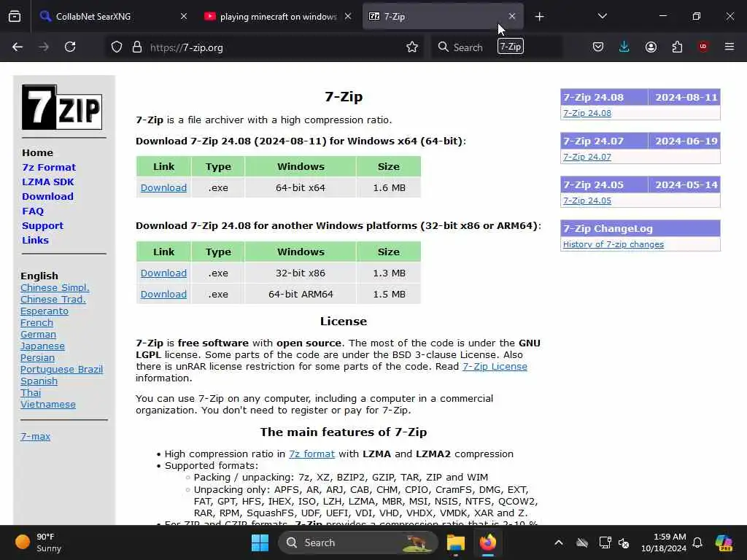747x560 pixels.
Task: Download the 64-bit x64 .exe installer
Action: (163, 187)
